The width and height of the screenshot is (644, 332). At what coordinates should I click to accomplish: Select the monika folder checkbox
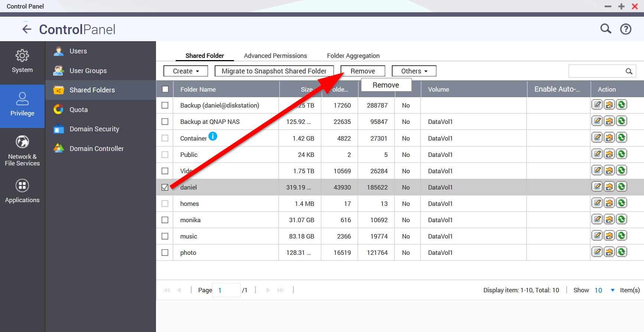point(165,220)
